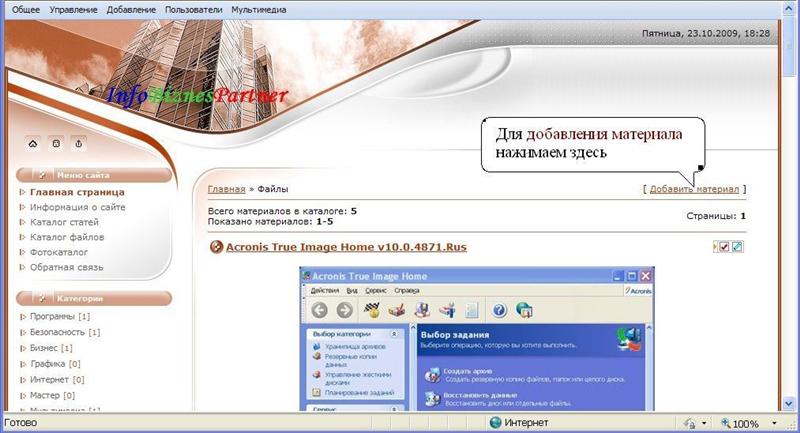Screen dimensions: 800x433
Task: Select the Интернет [0] category
Action: point(57,379)
